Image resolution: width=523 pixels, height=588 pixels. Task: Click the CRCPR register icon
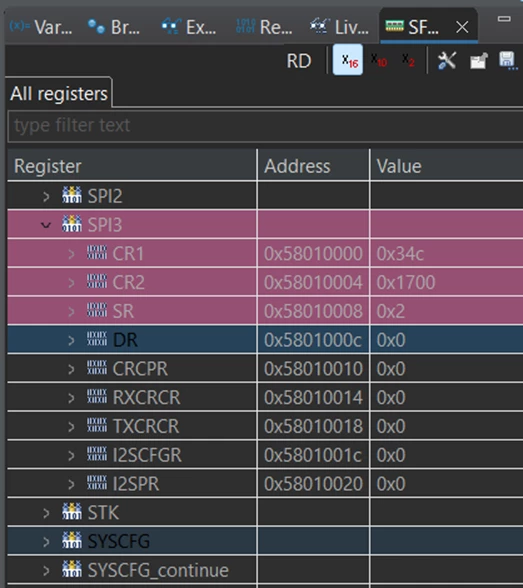tap(97, 368)
